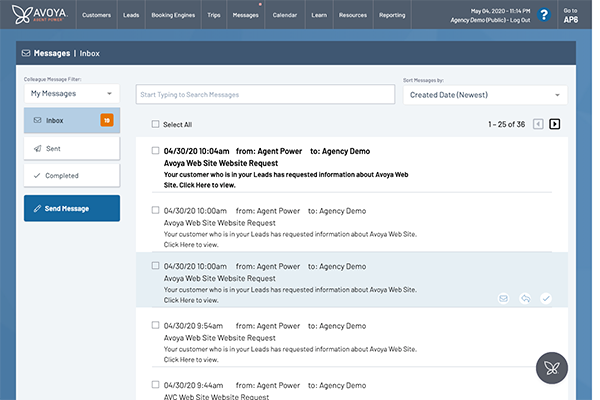Click the envelope icon on highlighted message
Viewport: 600px width, 400px height.
pyautogui.click(x=503, y=298)
